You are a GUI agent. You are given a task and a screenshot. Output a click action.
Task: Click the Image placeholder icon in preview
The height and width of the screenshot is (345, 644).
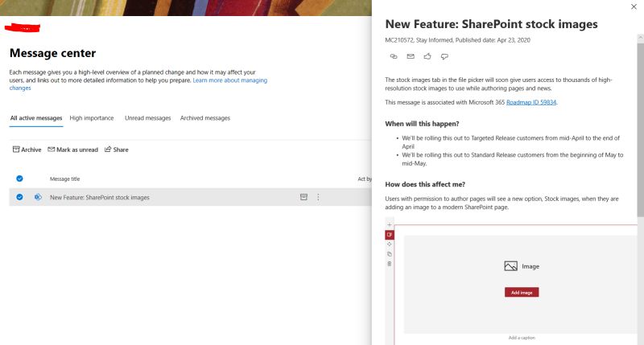click(510, 266)
